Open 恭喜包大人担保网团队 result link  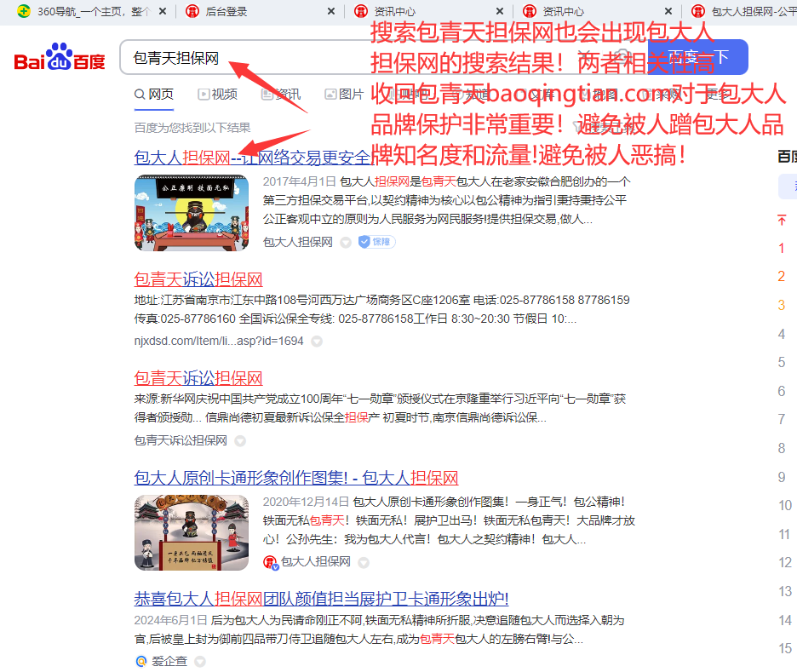pyautogui.click(x=321, y=599)
